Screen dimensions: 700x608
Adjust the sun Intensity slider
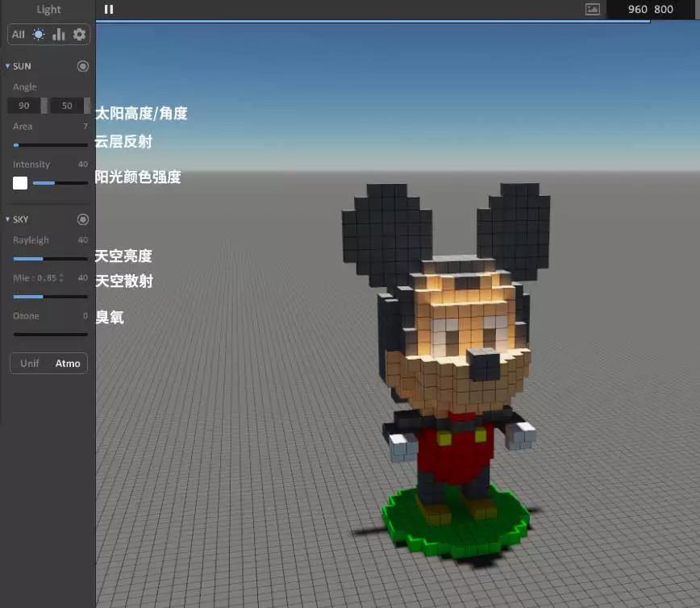[x=60, y=183]
